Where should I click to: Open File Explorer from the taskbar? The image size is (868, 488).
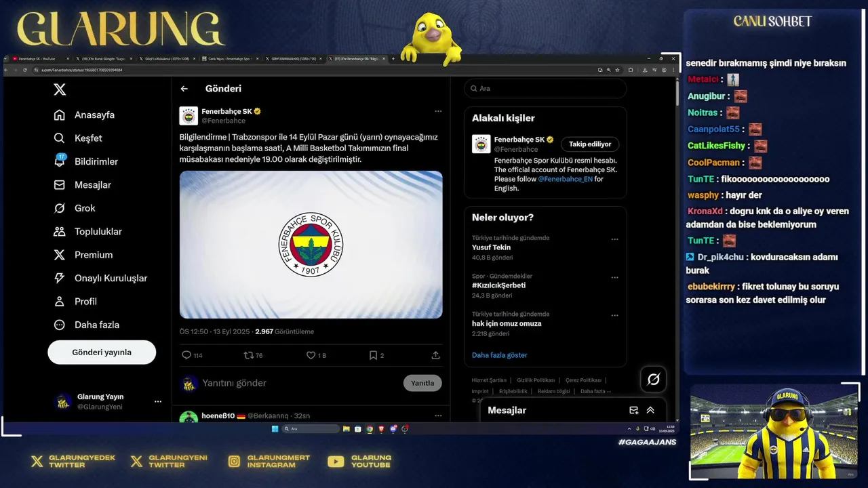pyautogui.click(x=346, y=429)
